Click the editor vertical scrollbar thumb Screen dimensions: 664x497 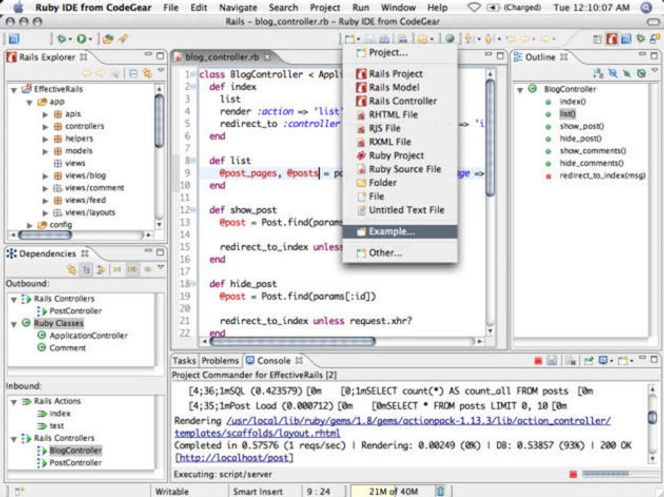point(490,138)
